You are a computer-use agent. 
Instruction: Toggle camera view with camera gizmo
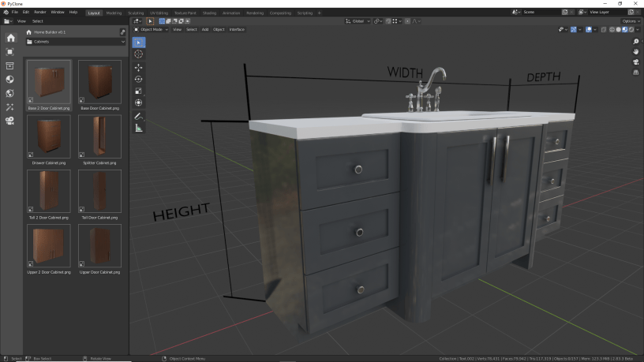point(636,62)
